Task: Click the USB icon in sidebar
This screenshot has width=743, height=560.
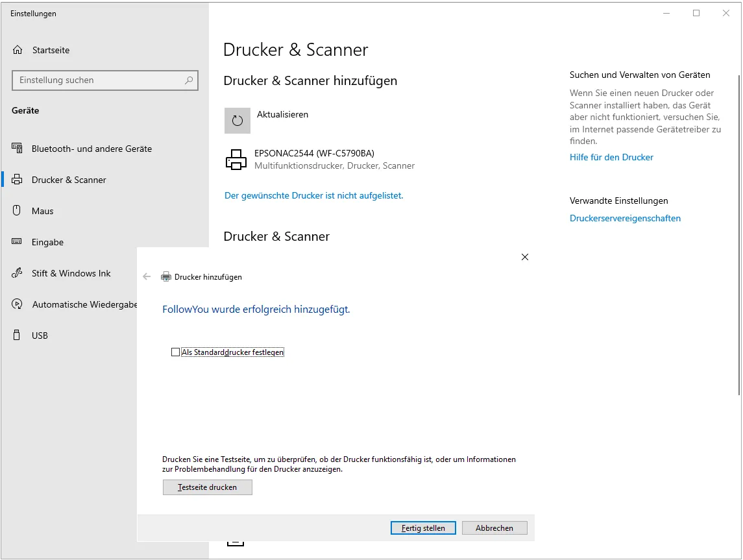Action: (x=18, y=335)
